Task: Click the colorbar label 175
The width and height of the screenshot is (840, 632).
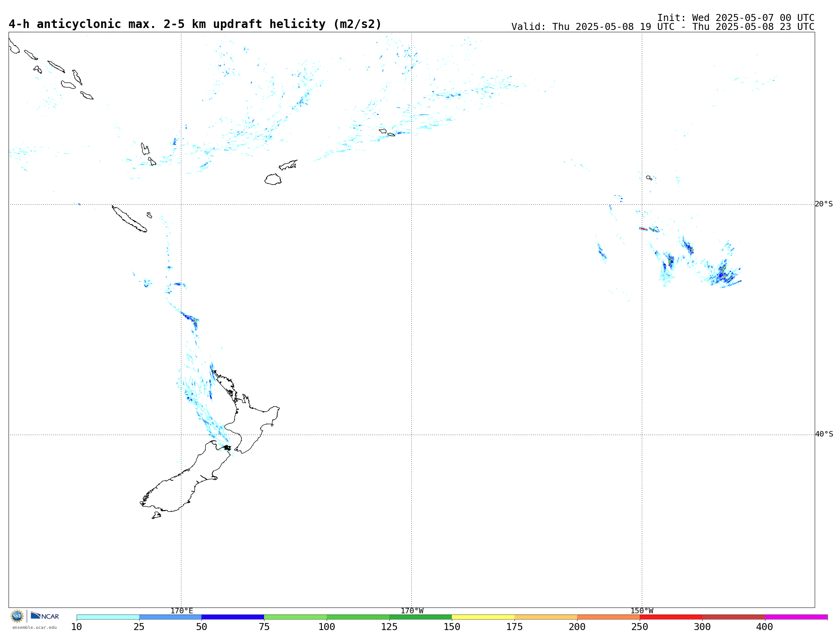Action: coord(514,627)
